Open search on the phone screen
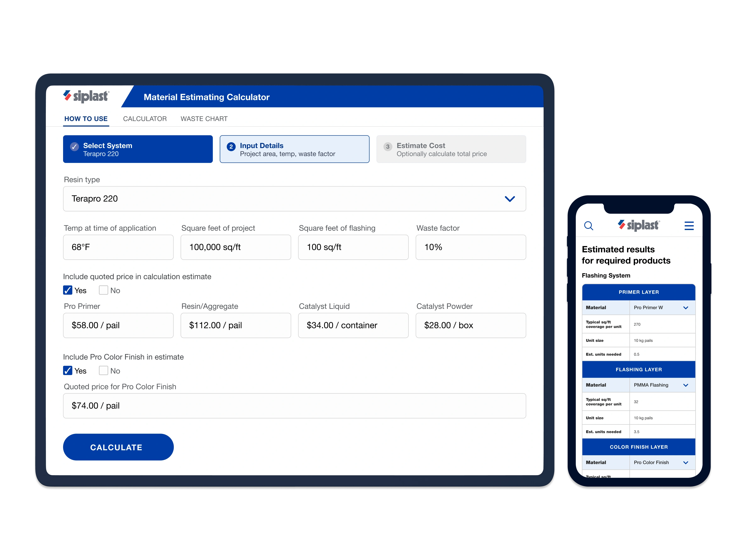 coord(589,225)
